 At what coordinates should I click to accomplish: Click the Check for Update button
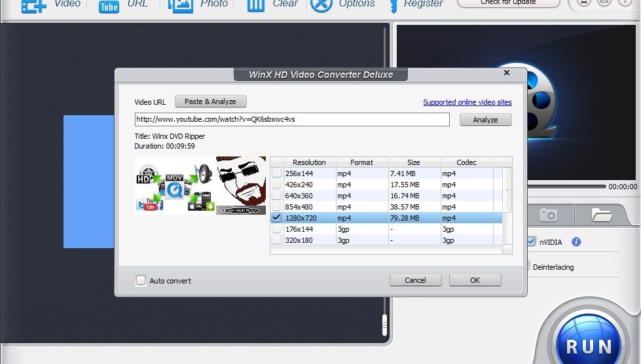coord(508,3)
